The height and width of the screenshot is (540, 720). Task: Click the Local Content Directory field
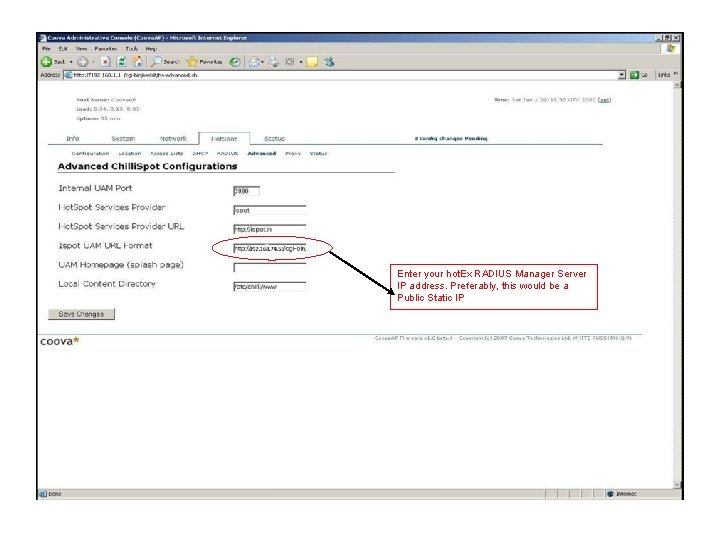270,287
